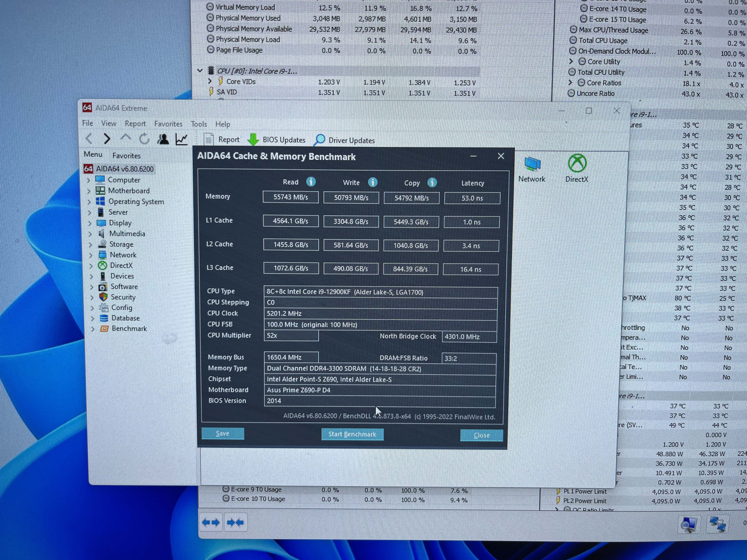The image size is (747, 560).
Task: Click the Copy info icon
Action: 432,183
